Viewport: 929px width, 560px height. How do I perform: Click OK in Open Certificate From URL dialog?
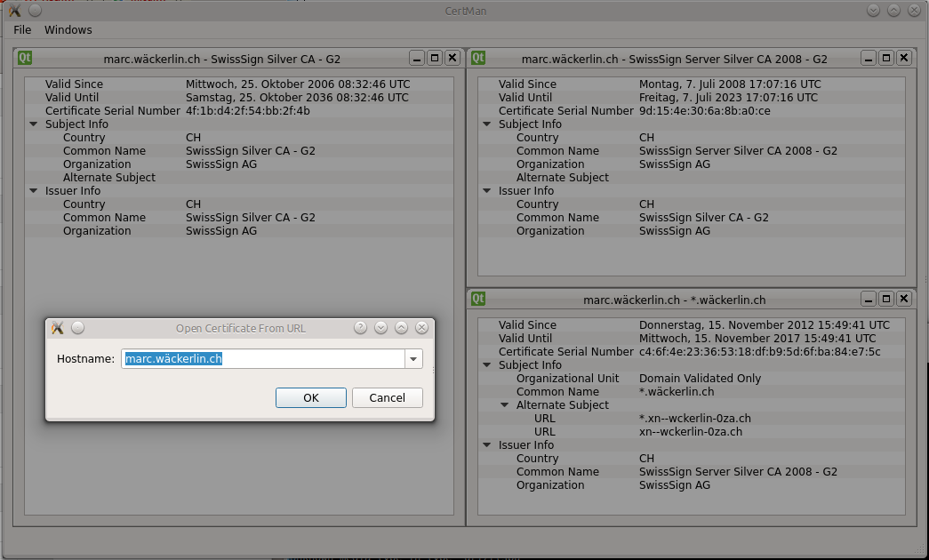point(311,397)
